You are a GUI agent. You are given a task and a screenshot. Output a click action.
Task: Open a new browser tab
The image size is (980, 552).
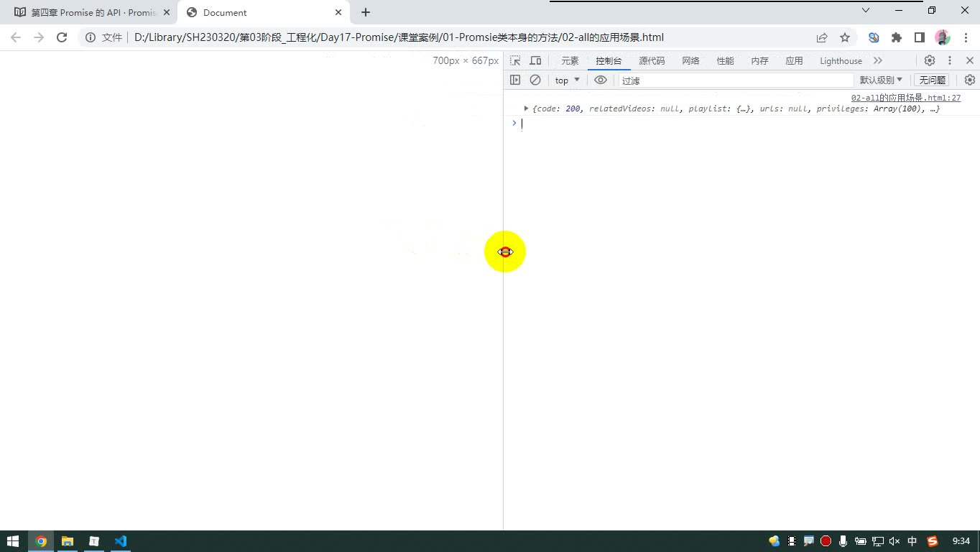(x=366, y=12)
